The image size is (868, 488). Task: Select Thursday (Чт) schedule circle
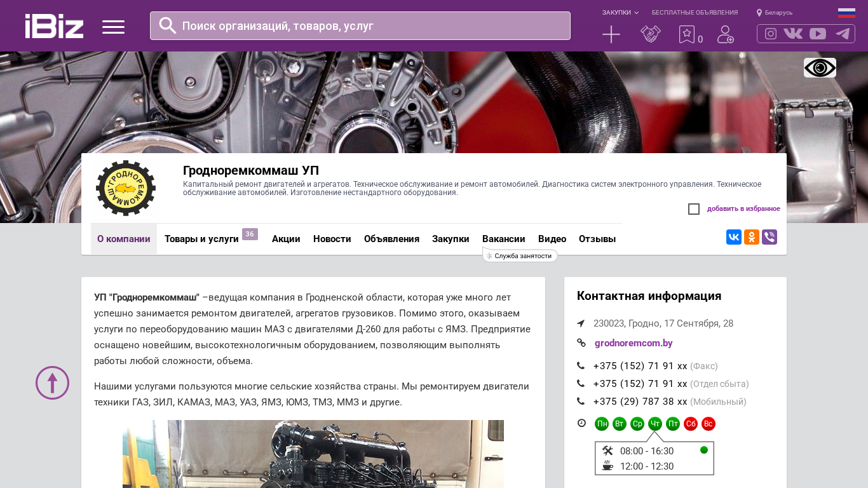(x=655, y=424)
